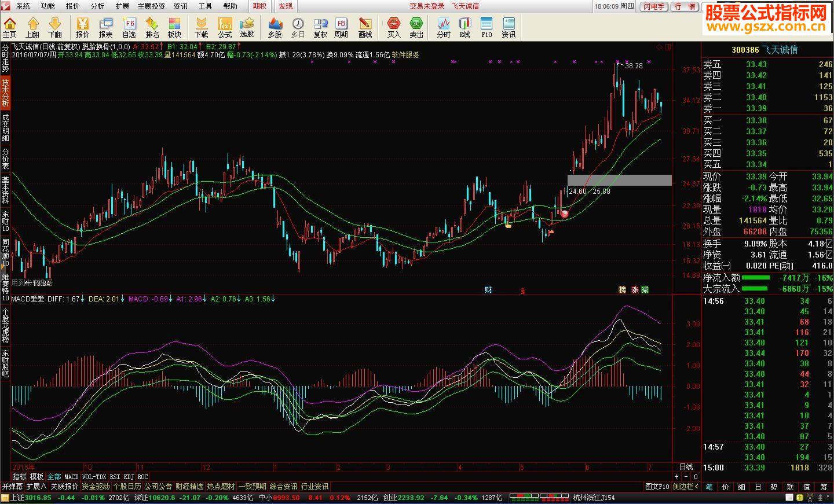
Task: Select the 技术分析 sidebar tab
Action: pyautogui.click(x=5, y=93)
